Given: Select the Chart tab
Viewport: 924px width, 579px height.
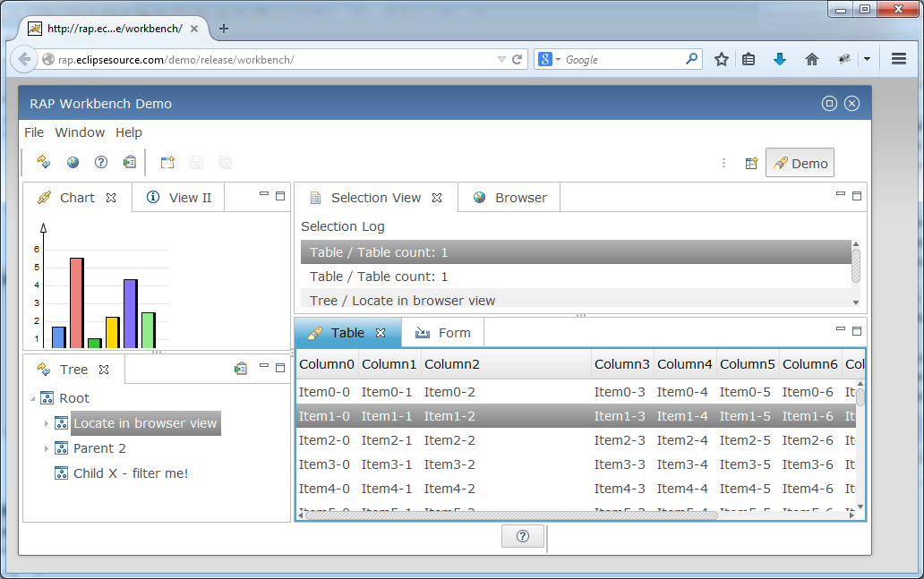Looking at the screenshot, I should point(77,197).
